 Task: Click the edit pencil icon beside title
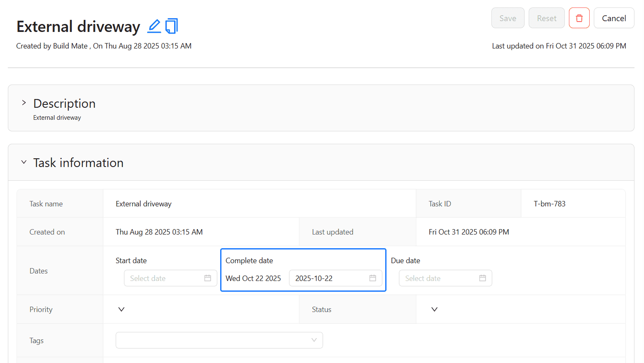(154, 26)
